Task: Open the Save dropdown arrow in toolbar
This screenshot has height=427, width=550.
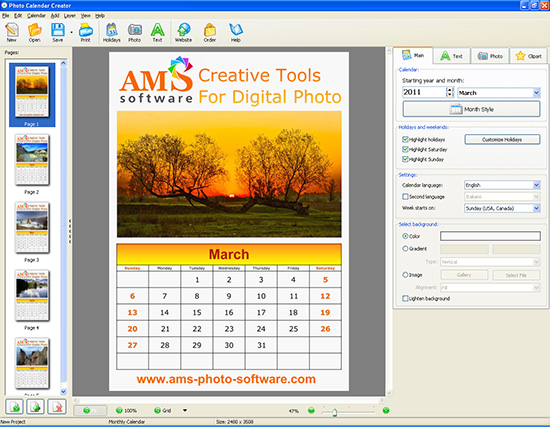Action: pos(71,32)
